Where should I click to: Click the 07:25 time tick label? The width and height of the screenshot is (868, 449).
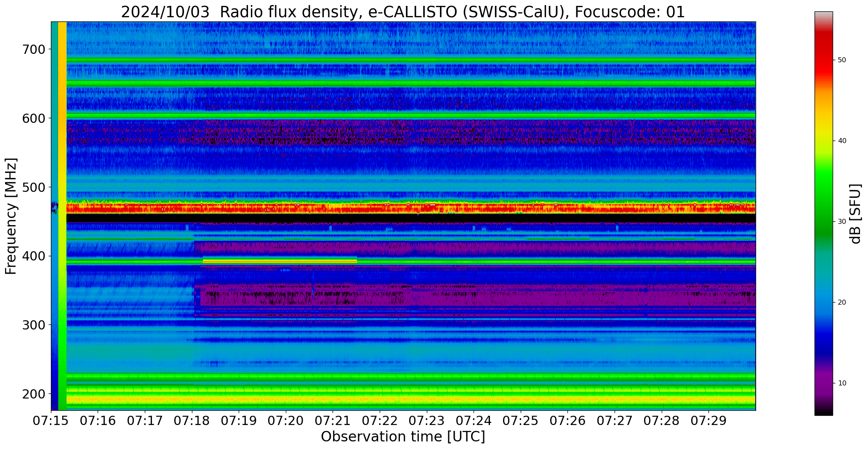pos(521,421)
